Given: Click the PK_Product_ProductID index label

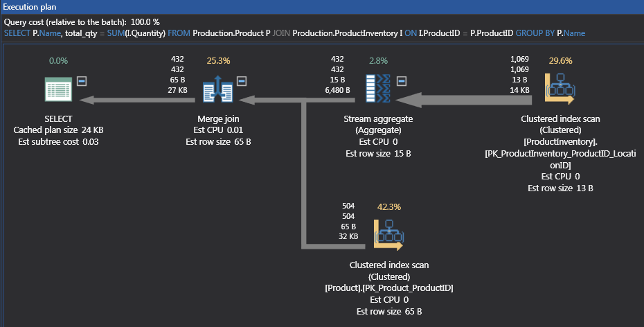Looking at the screenshot, I should click(388, 288).
